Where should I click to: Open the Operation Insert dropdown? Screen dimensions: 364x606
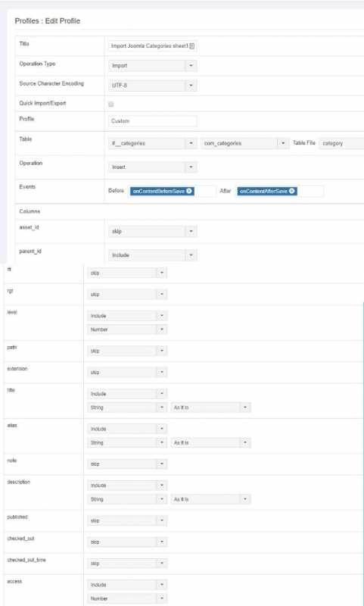[152, 167]
